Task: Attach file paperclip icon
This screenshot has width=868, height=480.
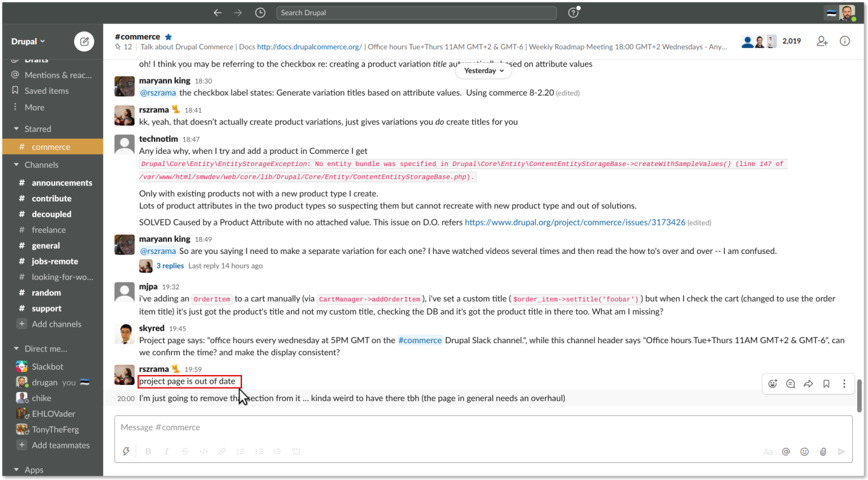Action: coord(823,452)
